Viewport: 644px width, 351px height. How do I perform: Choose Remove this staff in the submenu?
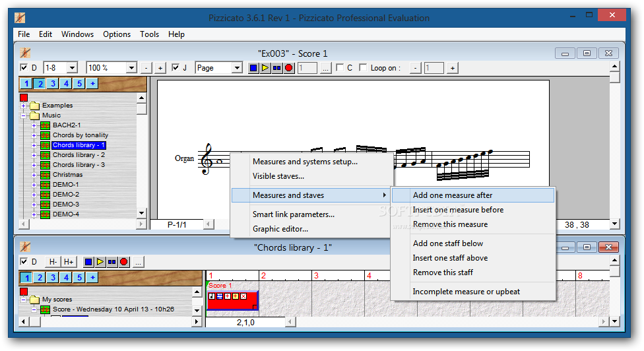pyautogui.click(x=472, y=272)
